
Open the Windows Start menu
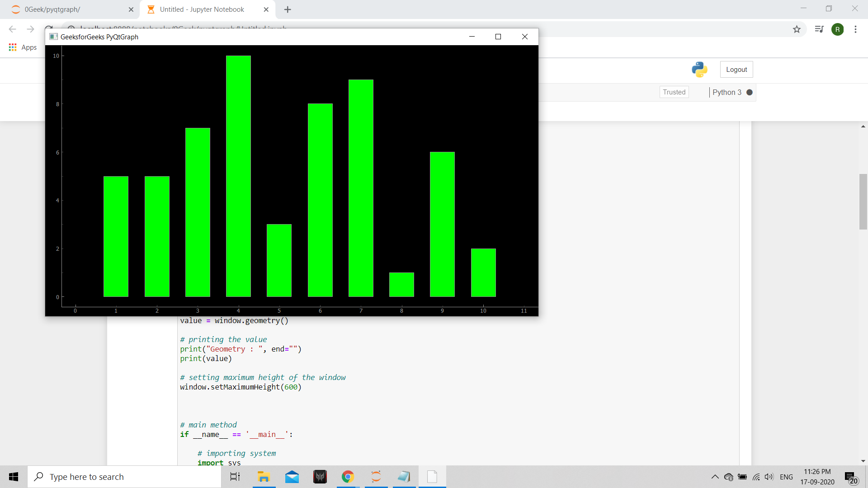point(14,477)
